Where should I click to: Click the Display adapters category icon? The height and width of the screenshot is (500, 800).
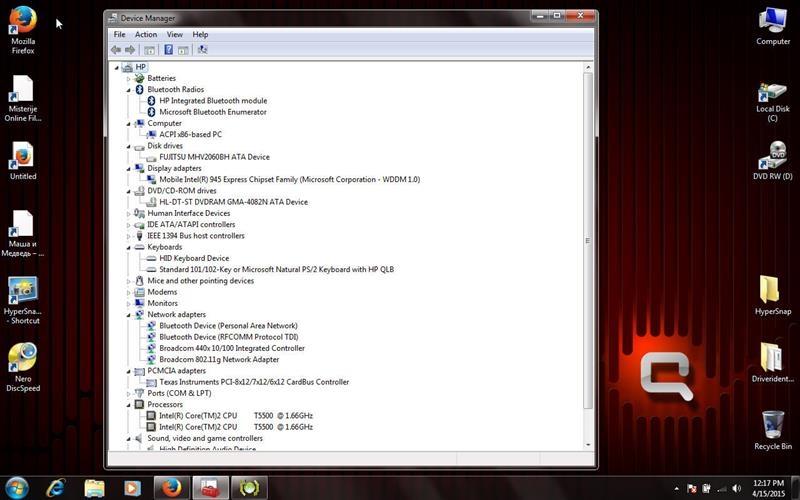(139, 168)
